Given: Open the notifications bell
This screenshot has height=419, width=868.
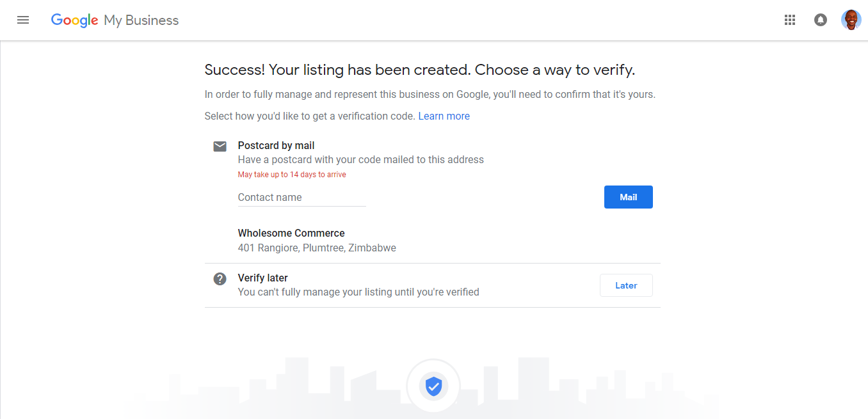Looking at the screenshot, I should pos(820,20).
